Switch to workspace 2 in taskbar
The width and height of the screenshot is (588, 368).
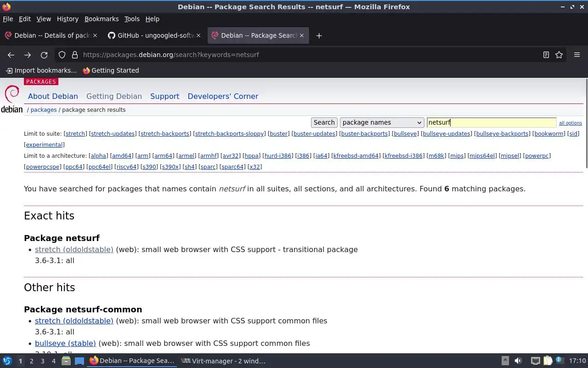31,361
